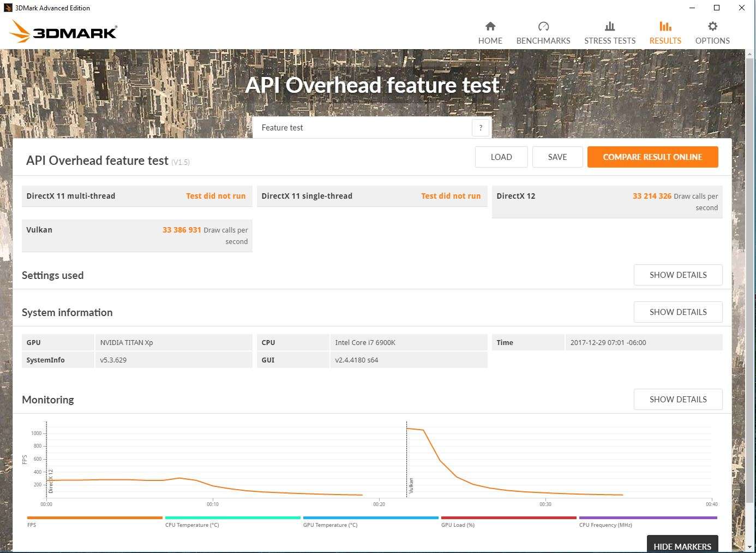Click the NVIDIA TITAN Xp GPU value
Image resolution: width=756 pixels, height=553 pixels.
click(127, 342)
